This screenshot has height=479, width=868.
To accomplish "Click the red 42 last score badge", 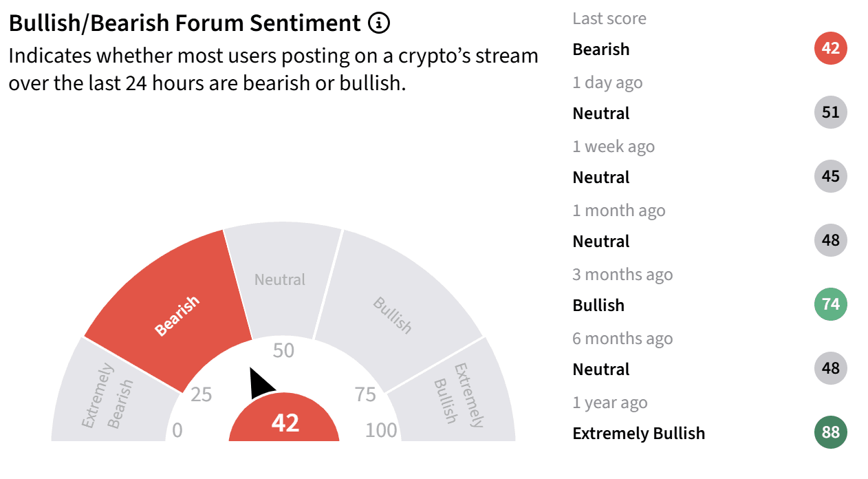I will (x=831, y=49).
